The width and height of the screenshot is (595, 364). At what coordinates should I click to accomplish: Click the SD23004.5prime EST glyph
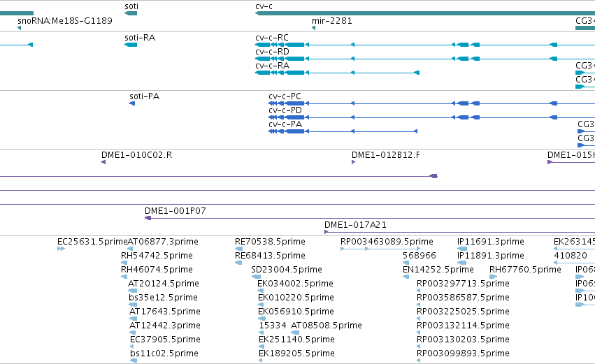click(x=256, y=277)
